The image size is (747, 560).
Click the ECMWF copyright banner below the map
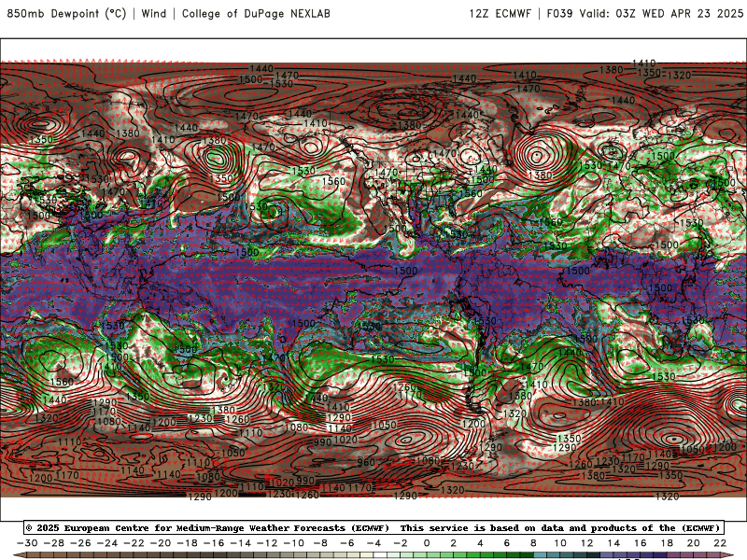(373, 527)
